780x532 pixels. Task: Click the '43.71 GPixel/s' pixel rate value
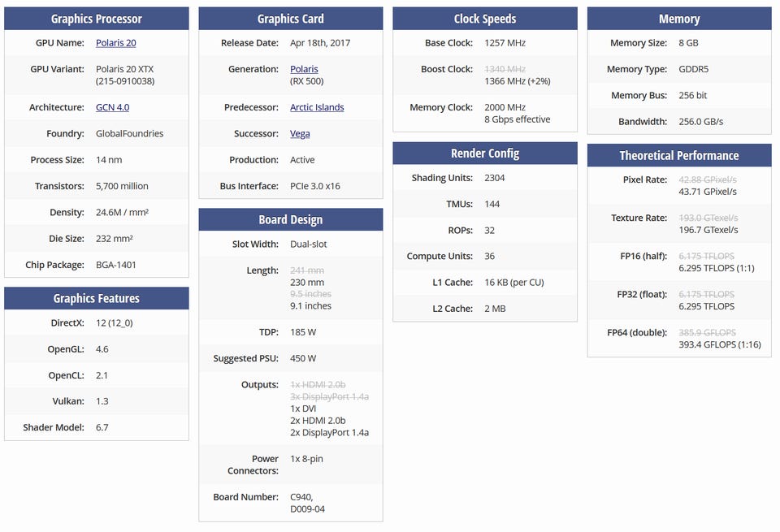point(708,192)
